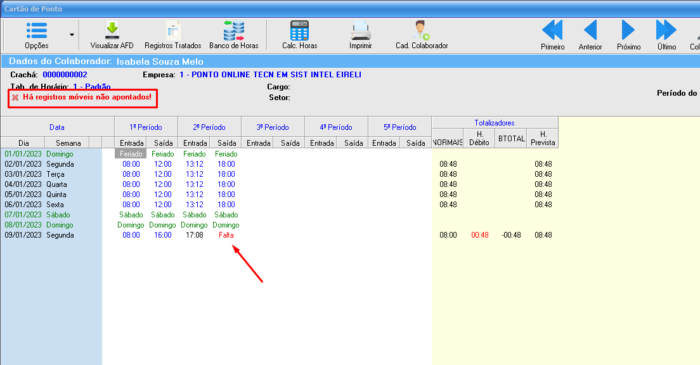The image size is (700, 365).
Task: Print with the Imprimir icon
Action: [x=360, y=35]
